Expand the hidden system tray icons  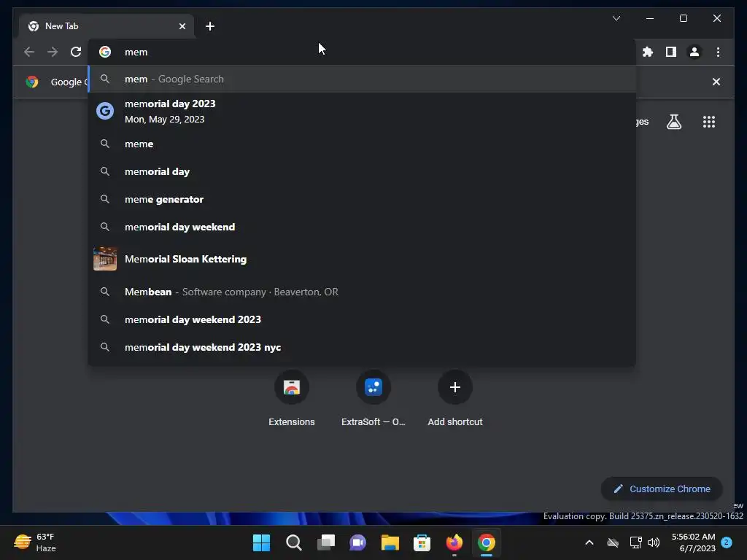tap(589, 542)
